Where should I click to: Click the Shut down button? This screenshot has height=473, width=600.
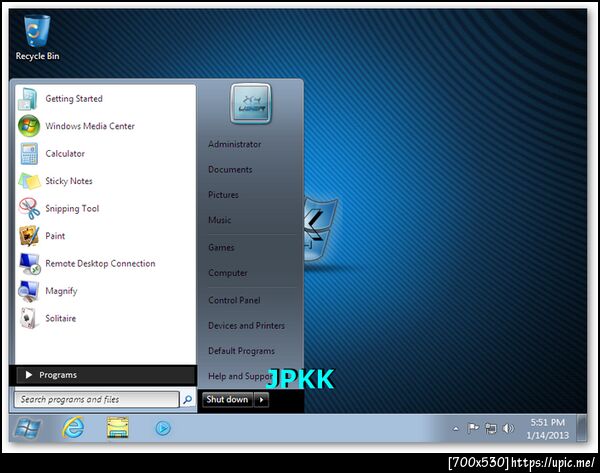coord(227,400)
